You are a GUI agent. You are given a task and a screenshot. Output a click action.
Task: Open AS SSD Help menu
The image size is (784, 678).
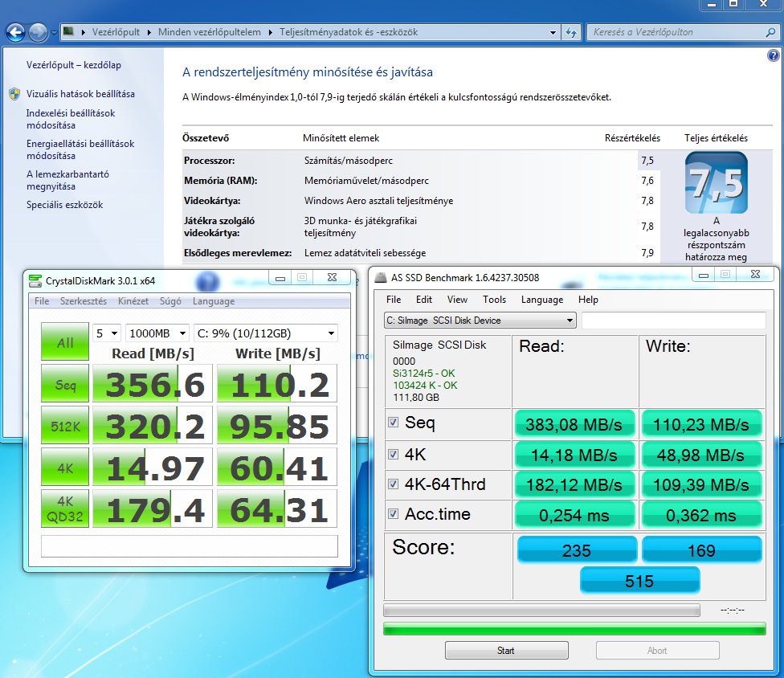coord(588,300)
